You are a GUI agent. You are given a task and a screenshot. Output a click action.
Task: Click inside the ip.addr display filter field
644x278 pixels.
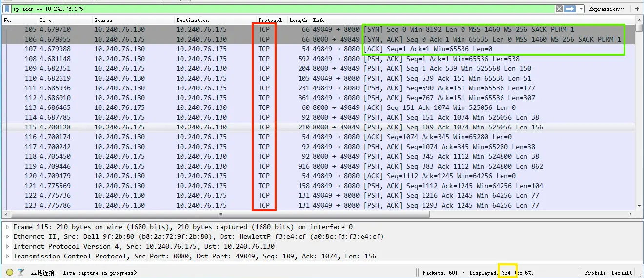283,9
